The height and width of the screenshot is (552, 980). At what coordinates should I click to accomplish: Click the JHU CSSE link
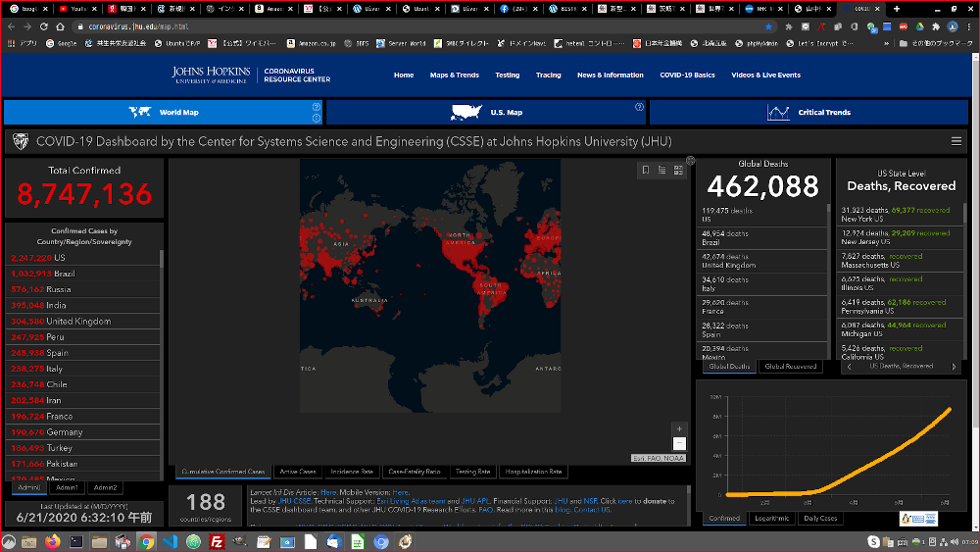pyautogui.click(x=294, y=501)
